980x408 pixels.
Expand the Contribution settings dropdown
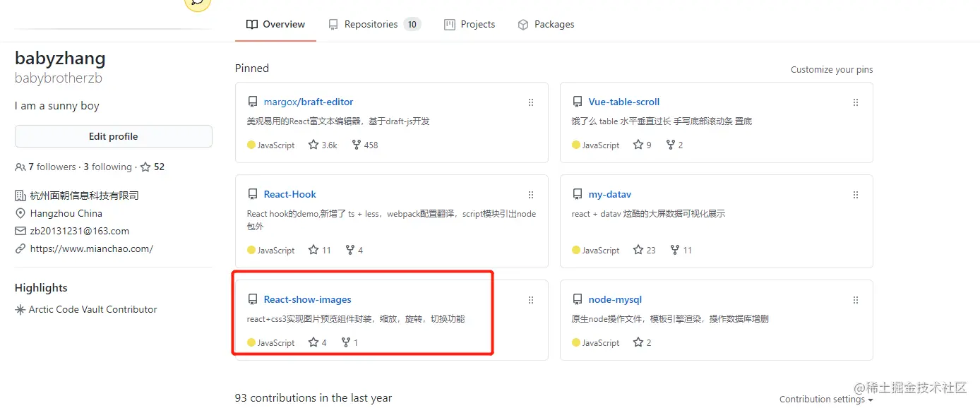coord(826,399)
